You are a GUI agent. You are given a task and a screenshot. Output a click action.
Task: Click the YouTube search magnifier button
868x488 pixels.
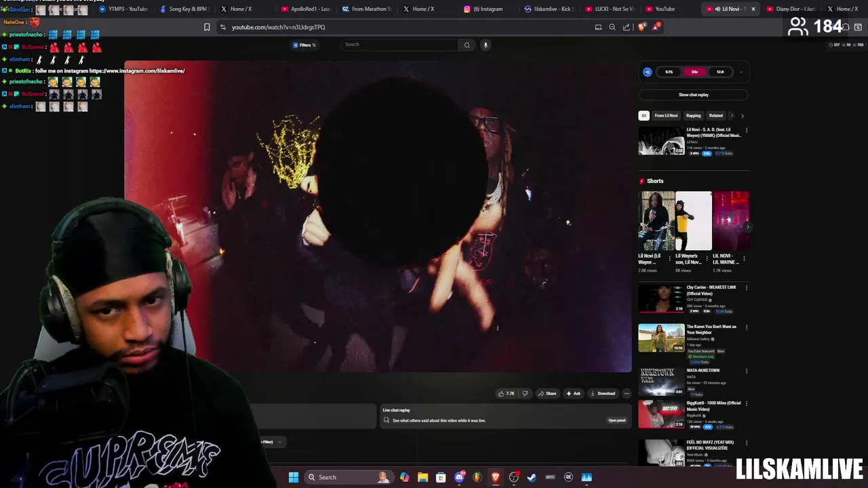pyautogui.click(x=467, y=45)
